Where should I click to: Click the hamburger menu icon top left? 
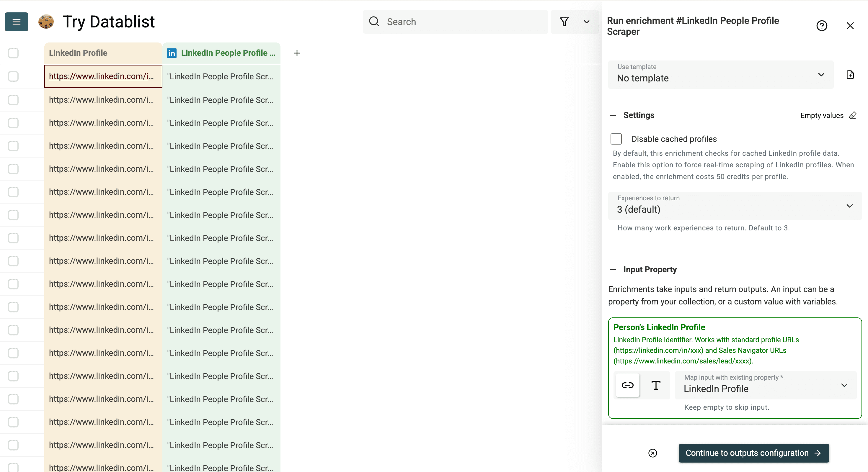pos(16,22)
